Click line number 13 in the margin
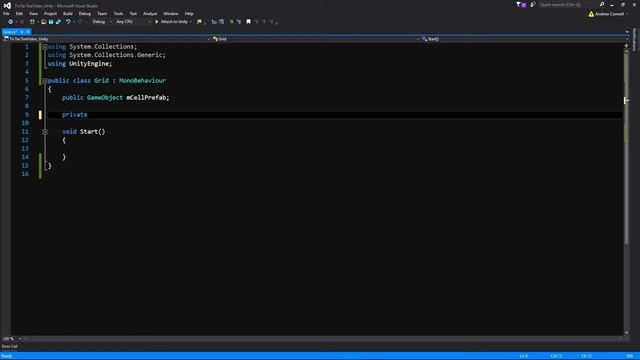Viewport: 640px width, 360px height. [25, 149]
